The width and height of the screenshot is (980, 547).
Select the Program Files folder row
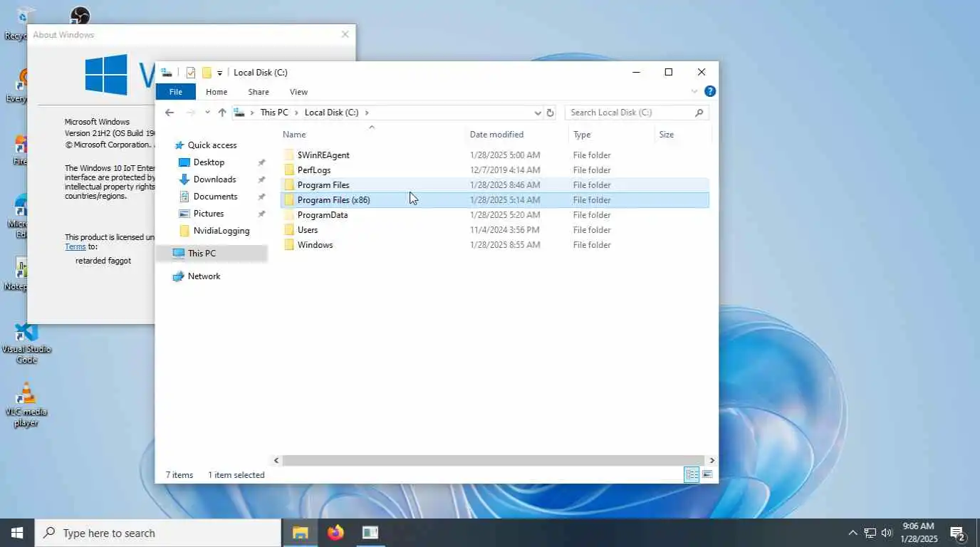click(495, 185)
